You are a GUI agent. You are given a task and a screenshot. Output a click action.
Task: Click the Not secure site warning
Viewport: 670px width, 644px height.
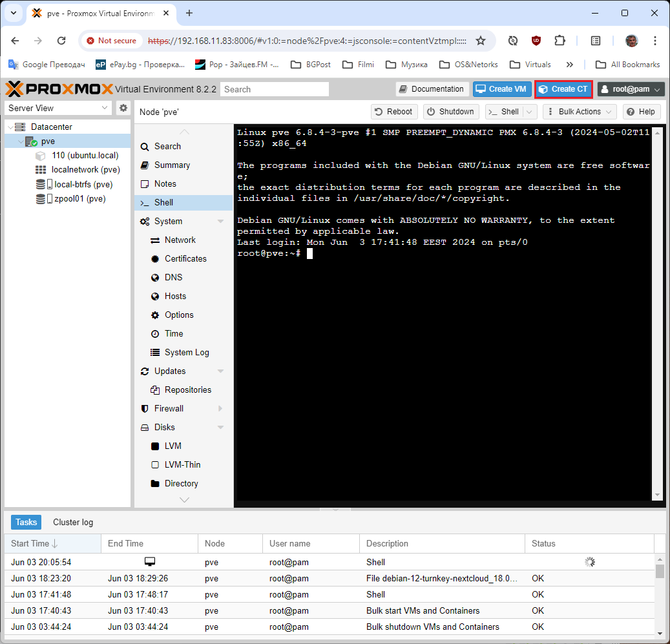[x=112, y=41]
